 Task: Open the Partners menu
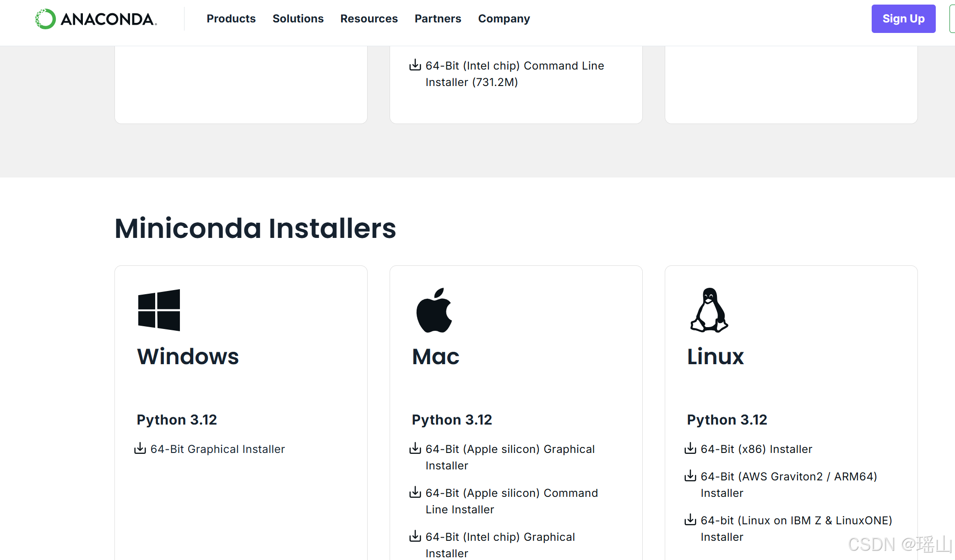tap(438, 19)
